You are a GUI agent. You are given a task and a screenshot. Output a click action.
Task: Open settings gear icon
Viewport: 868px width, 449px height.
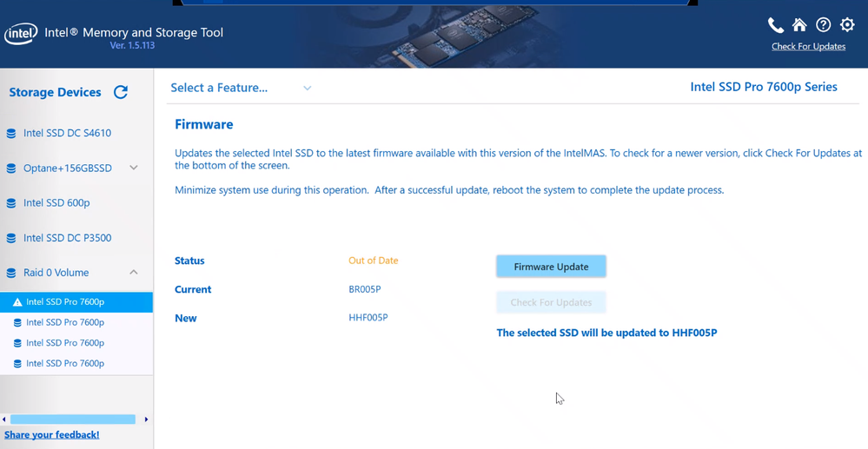click(x=847, y=25)
